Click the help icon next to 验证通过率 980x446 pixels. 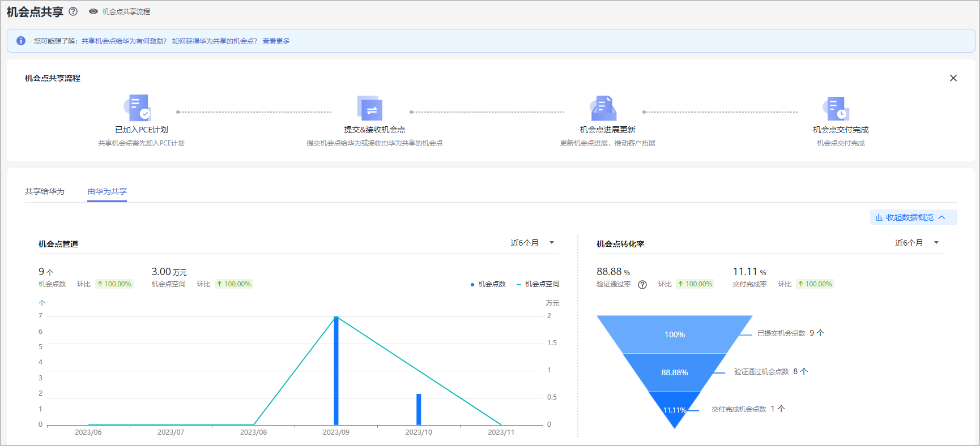(642, 285)
